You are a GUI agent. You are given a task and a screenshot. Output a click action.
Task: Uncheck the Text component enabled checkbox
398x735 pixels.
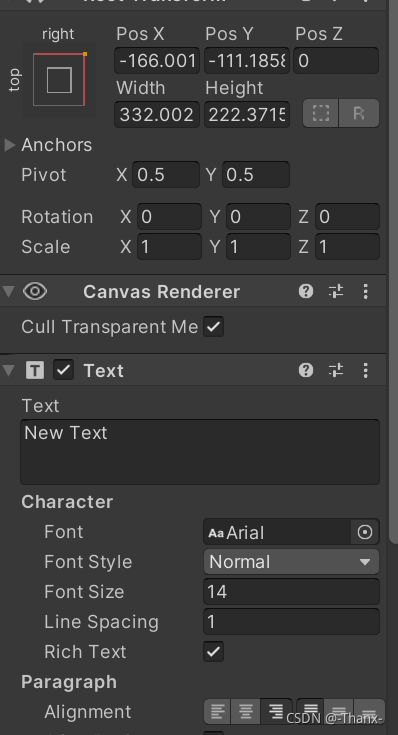[x=63, y=370]
